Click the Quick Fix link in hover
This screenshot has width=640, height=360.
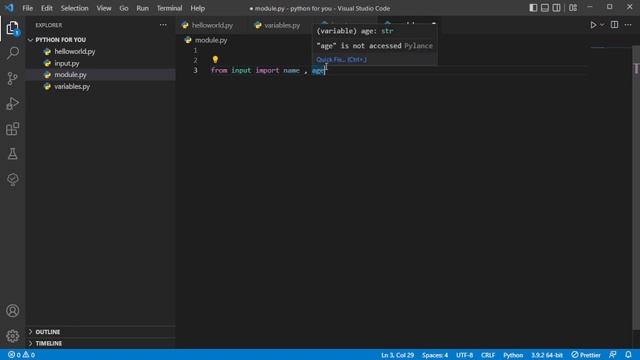click(x=341, y=60)
